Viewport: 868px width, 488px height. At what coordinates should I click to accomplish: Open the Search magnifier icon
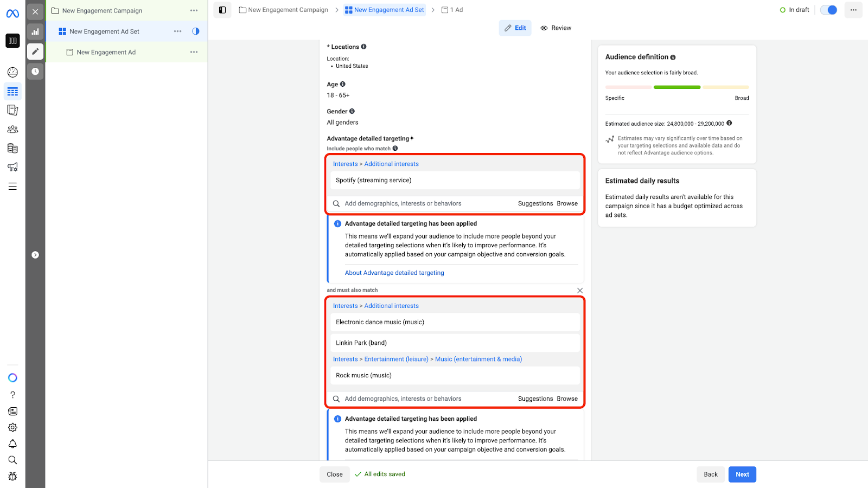12,460
